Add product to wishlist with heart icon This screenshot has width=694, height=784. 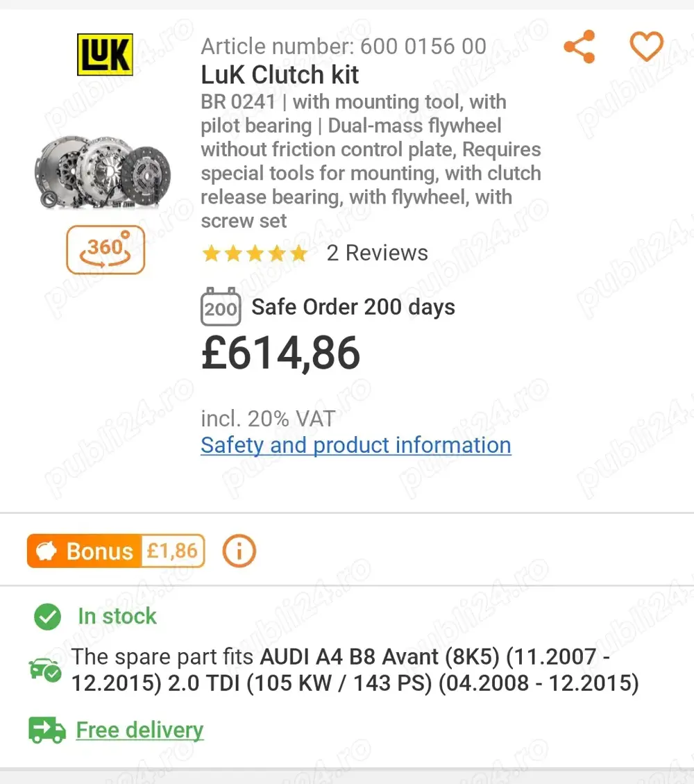pos(646,47)
